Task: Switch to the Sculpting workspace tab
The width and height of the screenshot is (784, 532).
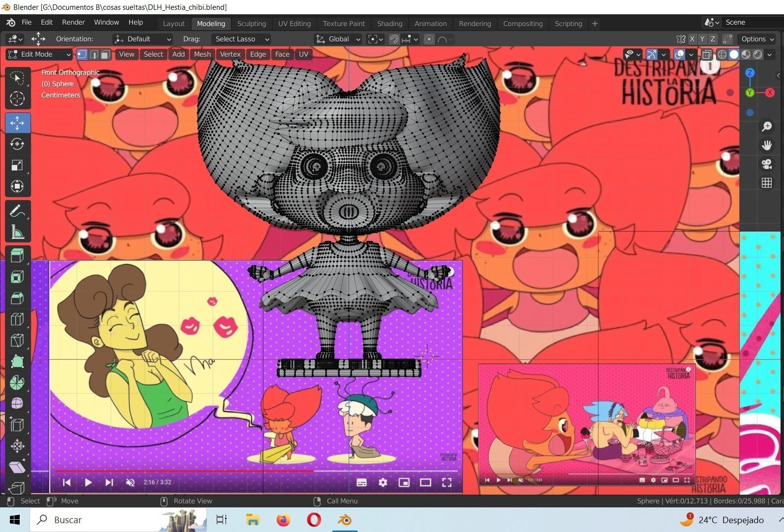Action: click(251, 24)
